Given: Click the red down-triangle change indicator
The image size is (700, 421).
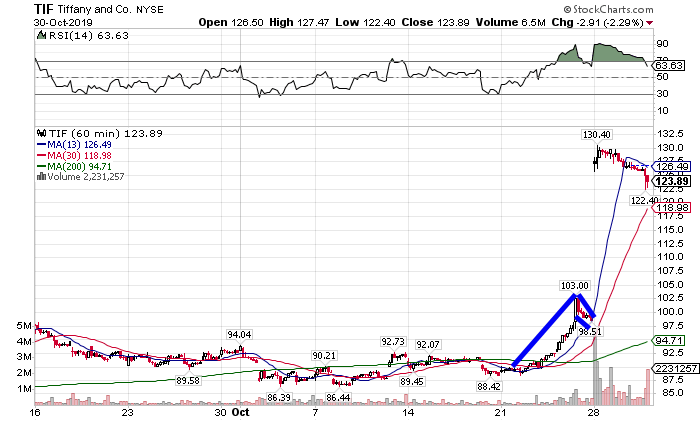Looking at the screenshot, I should pyautogui.click(x=649, y=23).
